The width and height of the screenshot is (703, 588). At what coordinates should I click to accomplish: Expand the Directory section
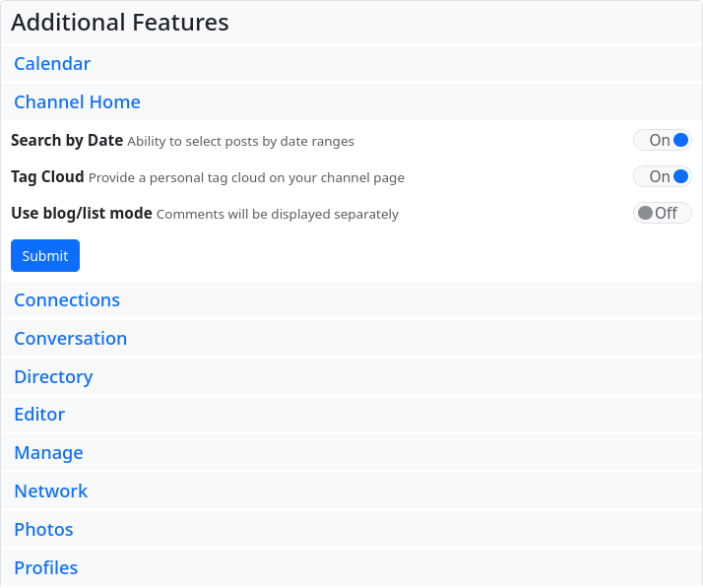point(53,377)
